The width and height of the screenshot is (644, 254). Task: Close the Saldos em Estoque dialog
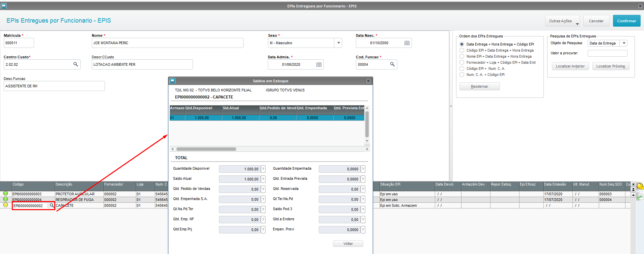368,81
